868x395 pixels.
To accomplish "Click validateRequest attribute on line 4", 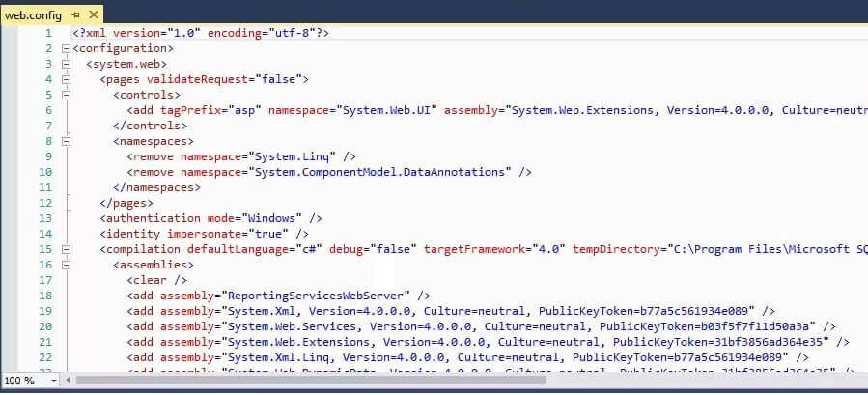I will (228, 80).
